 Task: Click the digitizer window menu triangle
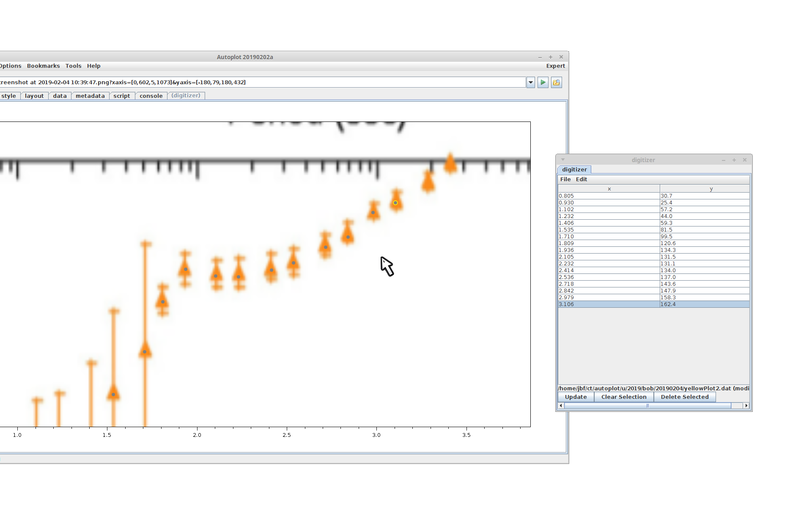tap(563, 160)
